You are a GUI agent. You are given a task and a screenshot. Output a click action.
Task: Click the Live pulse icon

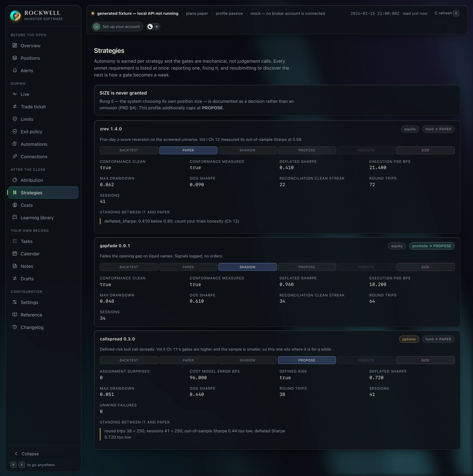point(15,94)
